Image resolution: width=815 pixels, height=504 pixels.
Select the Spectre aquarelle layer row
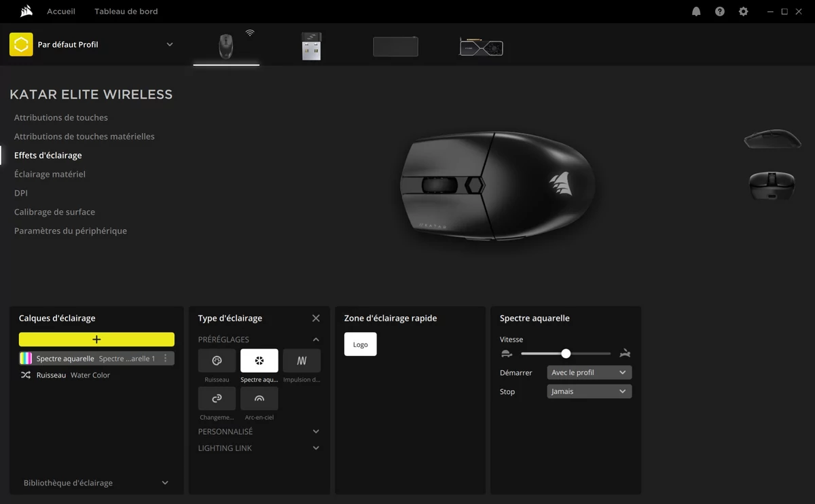click(96, 359)
